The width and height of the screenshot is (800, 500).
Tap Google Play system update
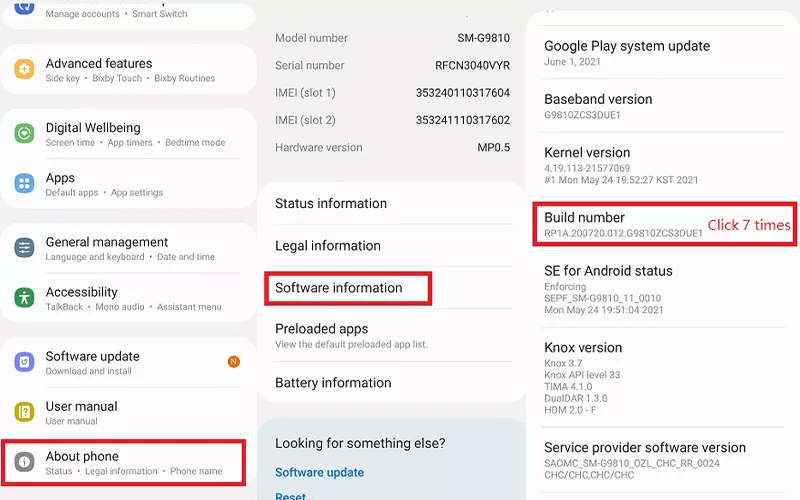coord(627,53)
